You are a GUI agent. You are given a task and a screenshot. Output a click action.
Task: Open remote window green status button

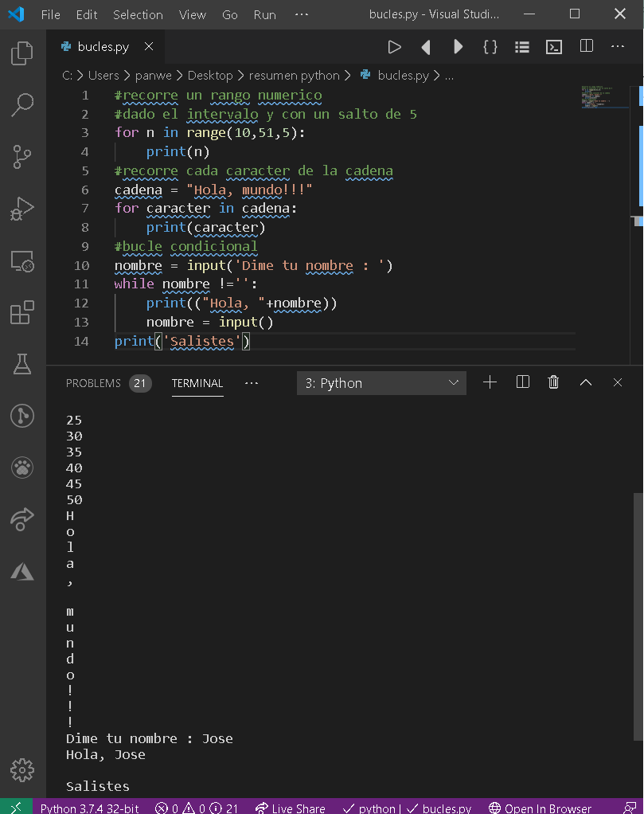click(x=16, y=808)
